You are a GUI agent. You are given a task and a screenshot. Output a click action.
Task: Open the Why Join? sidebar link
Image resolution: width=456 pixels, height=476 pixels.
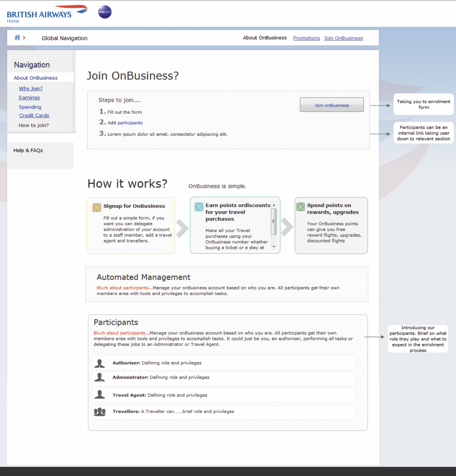pos(31,89)
